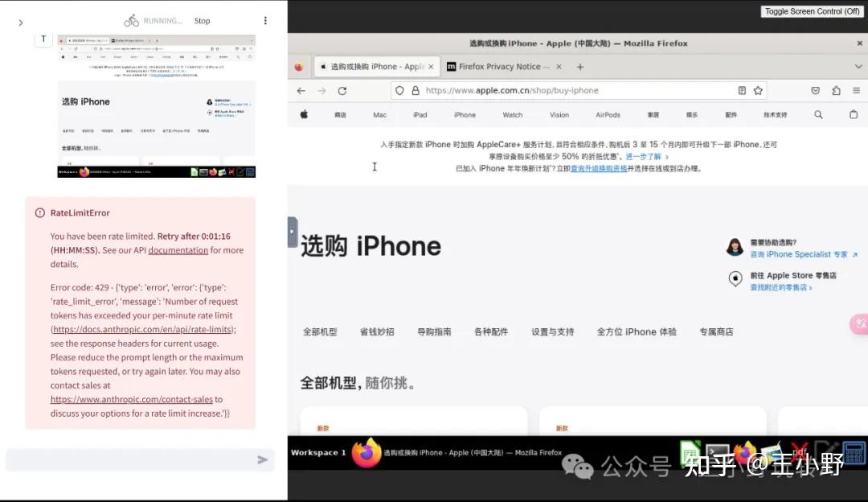Close the Firefox window with the title bar X
This screenshot has height=502, width=868.
click(860, 43)
